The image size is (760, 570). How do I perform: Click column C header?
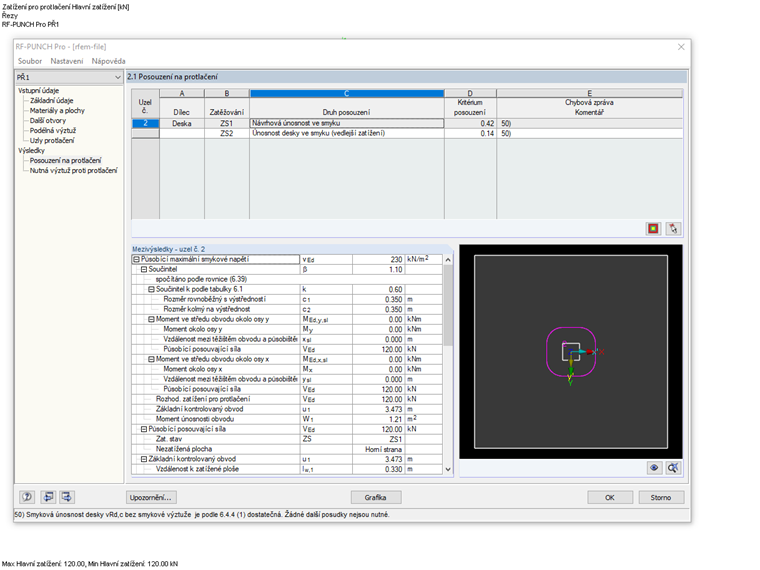click(347, 94)
